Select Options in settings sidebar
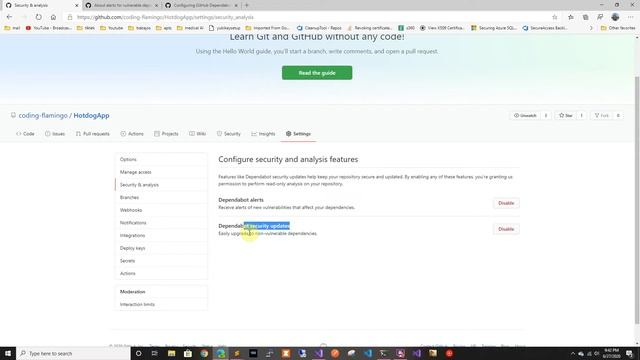 click(x=161, y=159)
